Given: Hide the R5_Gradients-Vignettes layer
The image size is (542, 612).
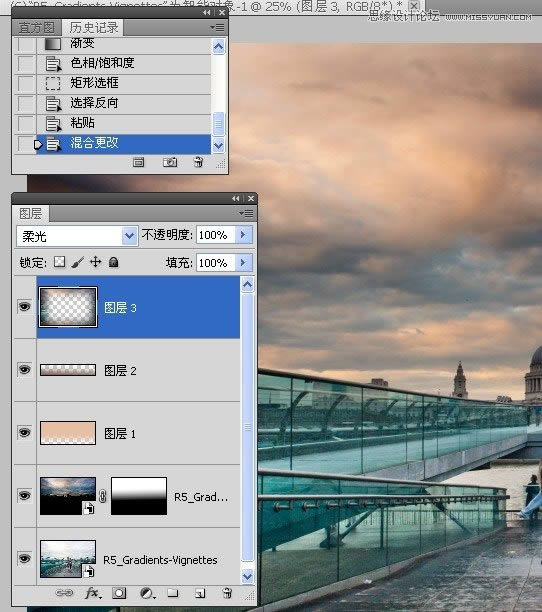Looking at the screenshot, I should click(24, 559).
